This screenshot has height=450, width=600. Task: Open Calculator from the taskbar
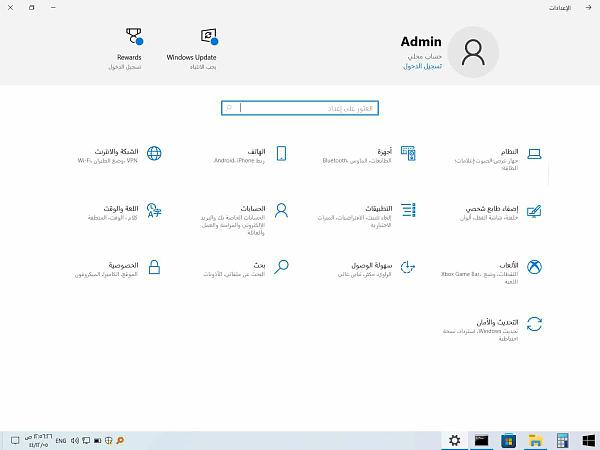click(x=562, y=440)
